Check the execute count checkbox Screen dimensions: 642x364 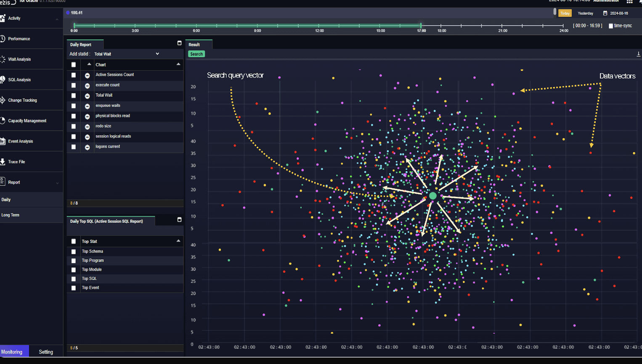[74, 85]
